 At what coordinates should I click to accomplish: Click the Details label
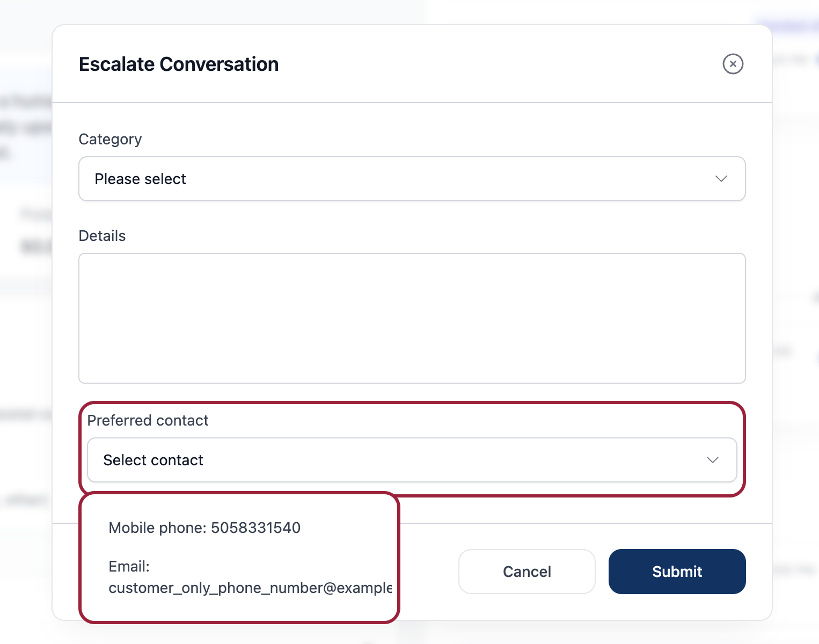[102, 235]
